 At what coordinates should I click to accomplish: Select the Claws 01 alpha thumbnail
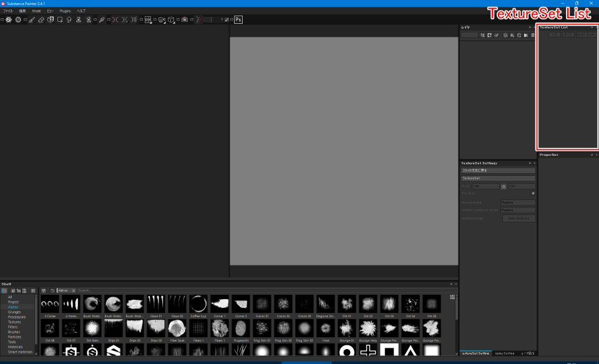click(x=156, y=304)
